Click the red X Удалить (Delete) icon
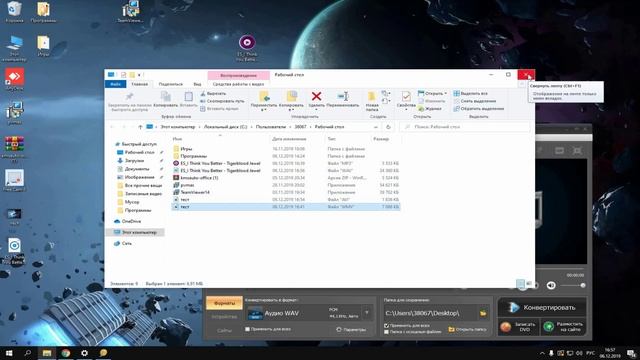The image size is (640, 360). pos(316,96)
